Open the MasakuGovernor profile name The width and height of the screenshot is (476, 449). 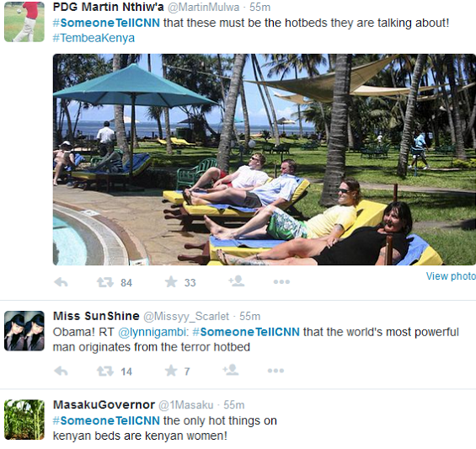(x=104, y=404)
